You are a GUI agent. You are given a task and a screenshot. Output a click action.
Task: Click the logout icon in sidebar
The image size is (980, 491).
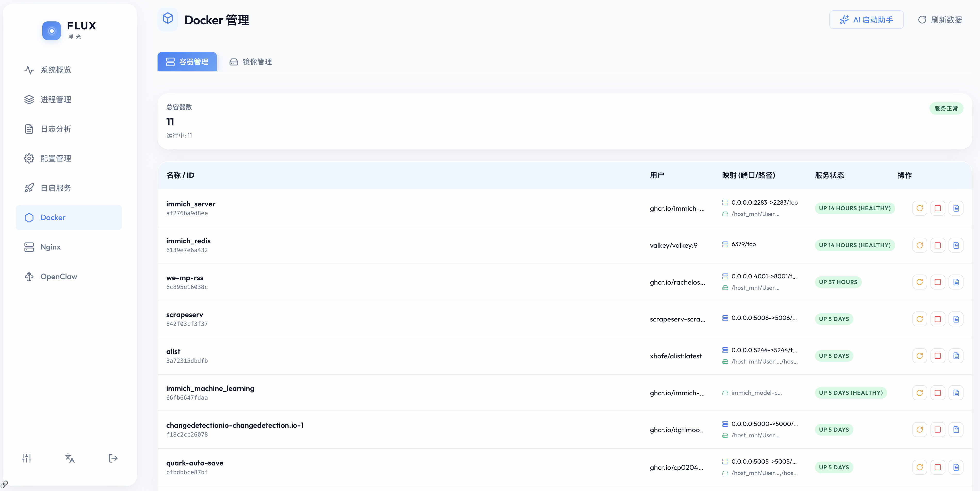tap(113, 458)
